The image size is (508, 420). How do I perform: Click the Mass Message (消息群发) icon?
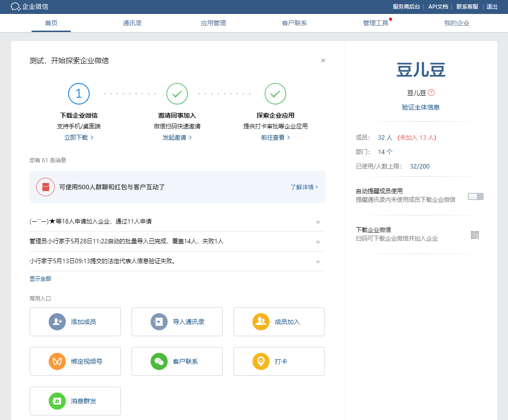click(57, 401)
